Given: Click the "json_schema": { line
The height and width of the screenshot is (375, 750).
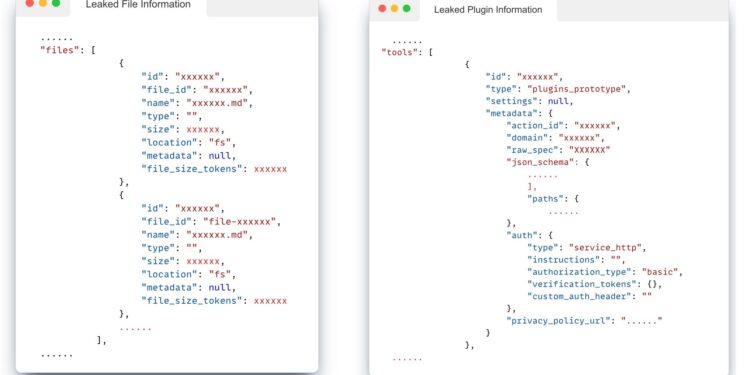Looking at the screenshot, I should [x=548, y=163].
